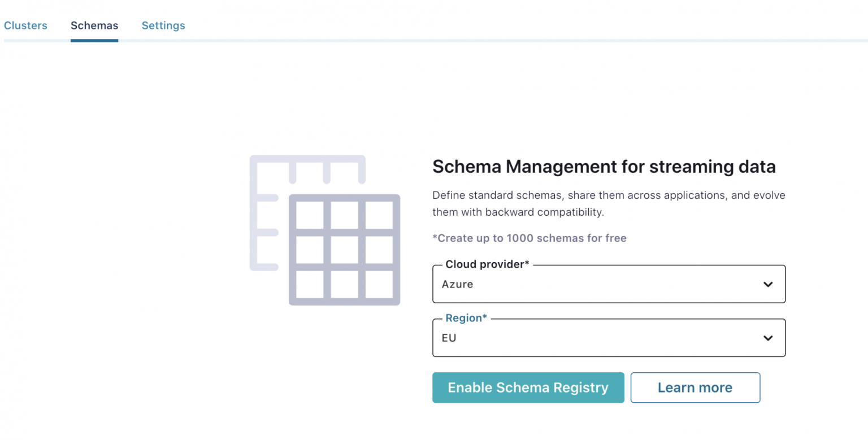This screenshot has height=440, width=868.
Task: Click the dark grid schema illustration
Action: pyautogui.click(x=344, y=250)
